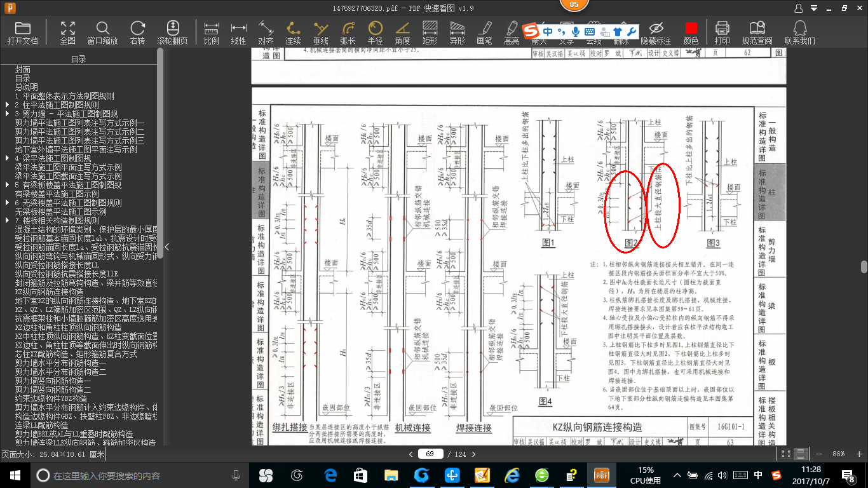Image resolution: width=868 pixels, height=488 pixels.
Task: Click the Sogou IME microphone icon
Action: 576,32
